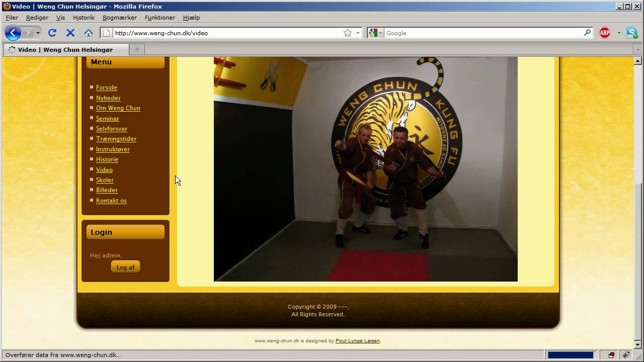Click the browser Back arrow button
This screenshot has width=644, height=362.
[13, 33]
